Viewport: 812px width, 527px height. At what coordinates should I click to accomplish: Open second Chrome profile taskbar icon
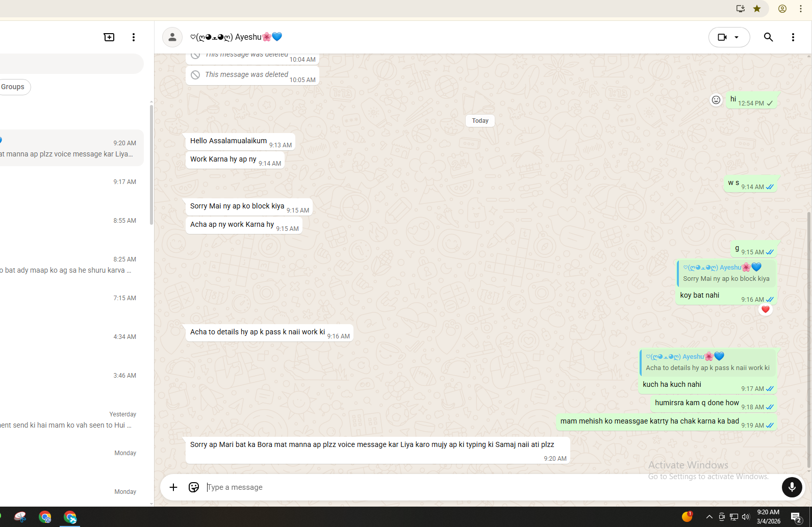[x=70, y=517]
